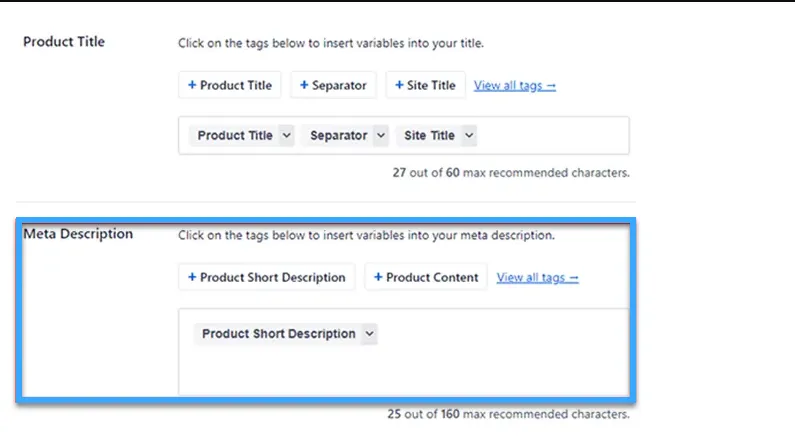Click the plus icon on Product Title tag button

[192, 85]
